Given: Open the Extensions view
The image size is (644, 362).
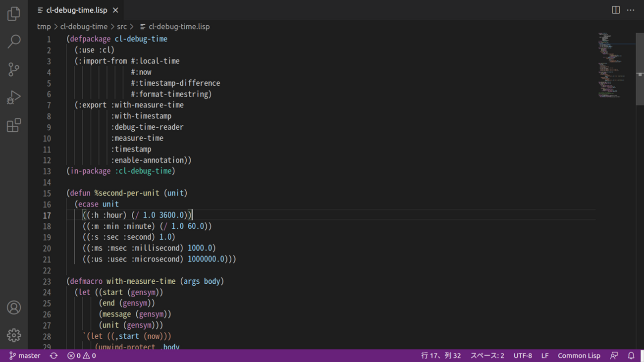Looking at the screenshot, I should (x=14, y=125).
